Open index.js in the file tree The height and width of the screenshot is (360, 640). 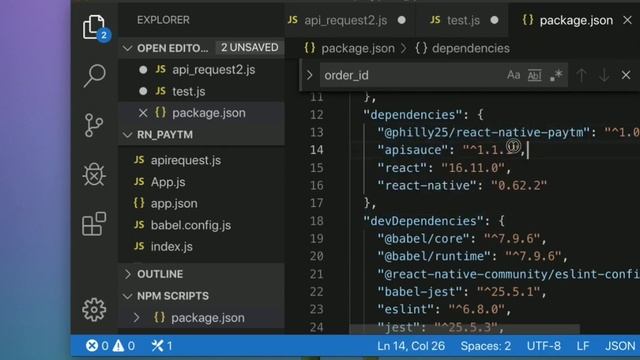coord(171,247)
